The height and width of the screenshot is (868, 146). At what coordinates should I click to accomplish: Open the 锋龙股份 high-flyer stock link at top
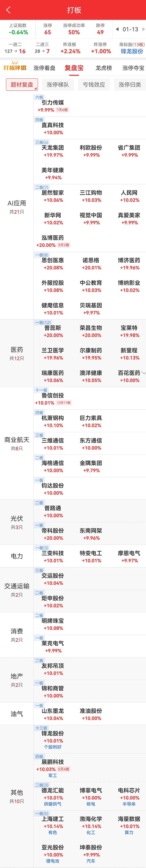[132, 51]
